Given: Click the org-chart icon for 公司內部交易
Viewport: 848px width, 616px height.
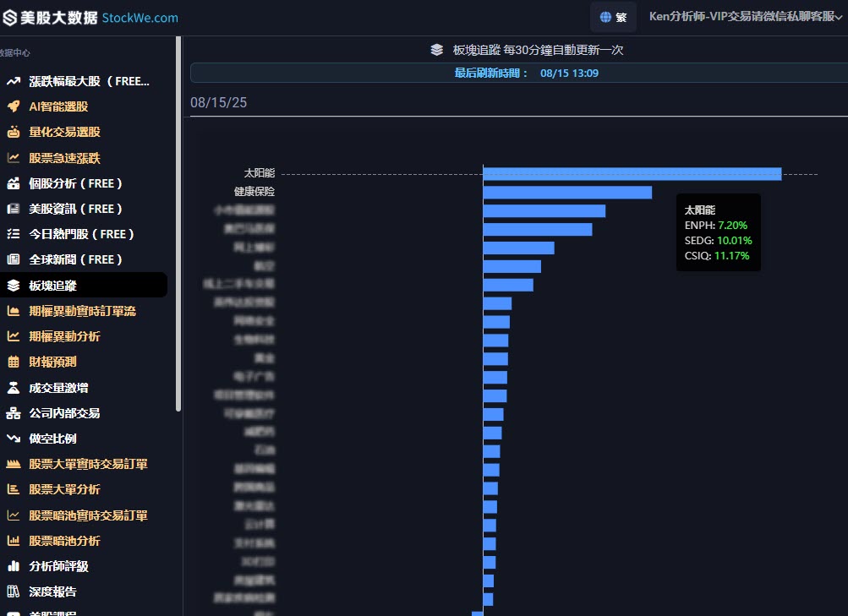Looking at the screenshot, I should pos(14,413).
